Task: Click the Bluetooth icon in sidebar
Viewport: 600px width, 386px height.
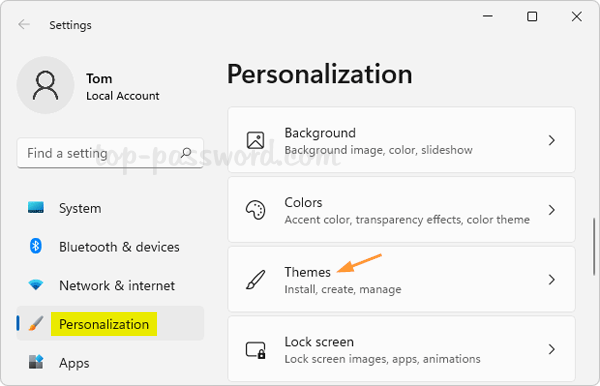Action: pos(36,246)
